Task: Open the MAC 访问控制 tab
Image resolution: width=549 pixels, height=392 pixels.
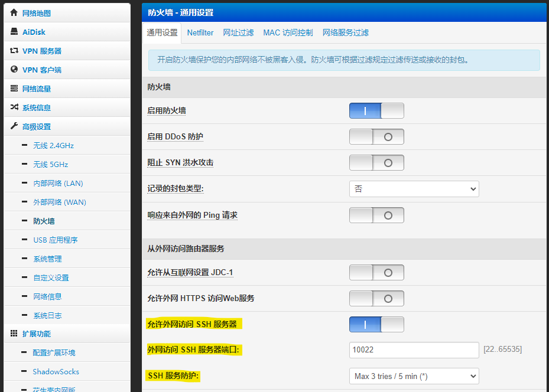Action: pos(288,32)
